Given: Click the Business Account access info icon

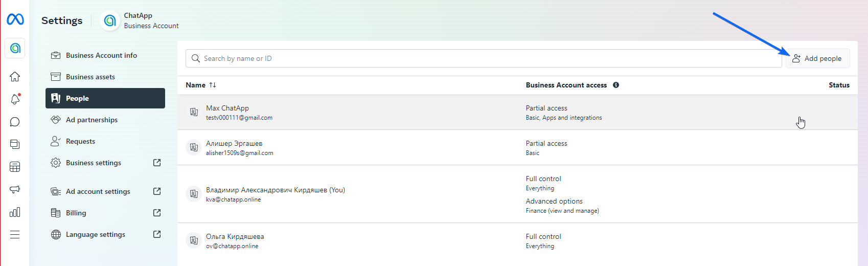Looking at the screenshot, I should click(616, 85).
